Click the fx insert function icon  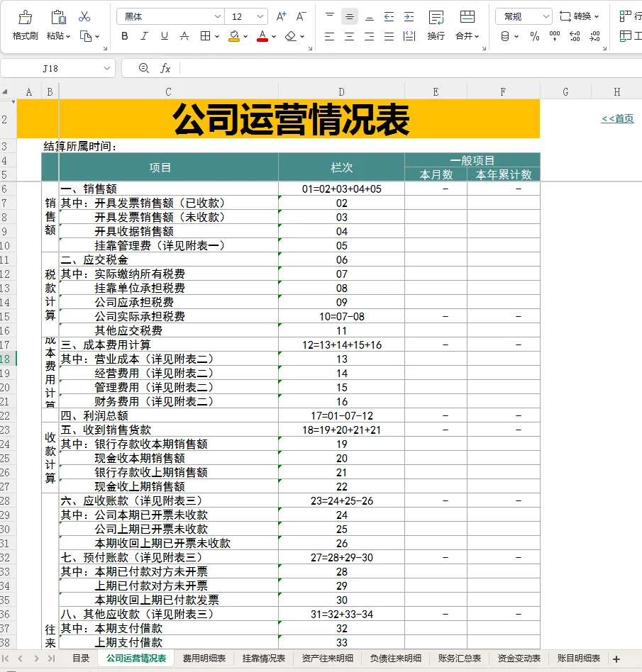pos(165,69)
